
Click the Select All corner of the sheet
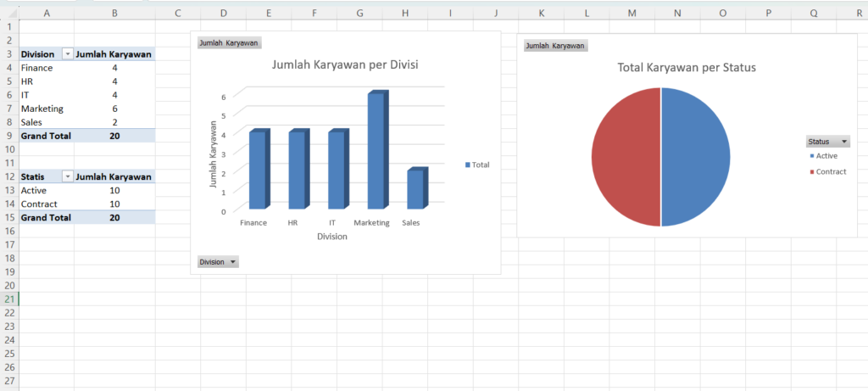[x=9, y=14]
